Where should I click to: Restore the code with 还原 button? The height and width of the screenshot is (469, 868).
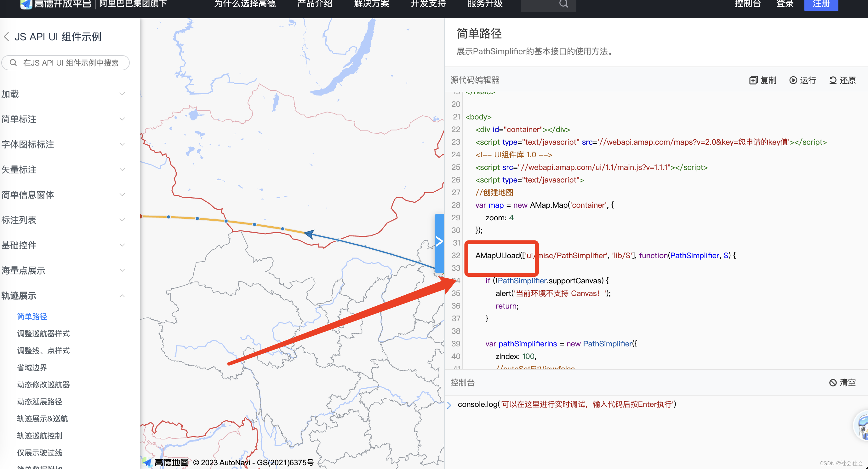click(x=842, y=80)
